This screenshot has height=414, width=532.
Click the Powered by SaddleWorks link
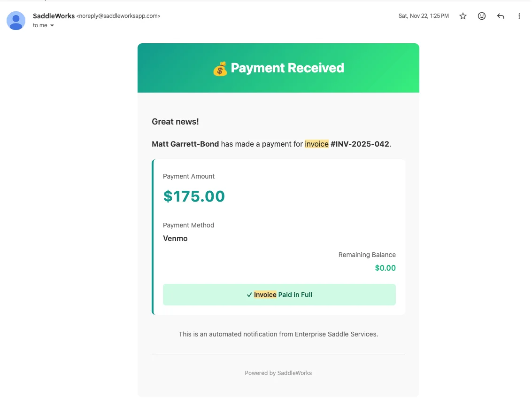(278, 373)
